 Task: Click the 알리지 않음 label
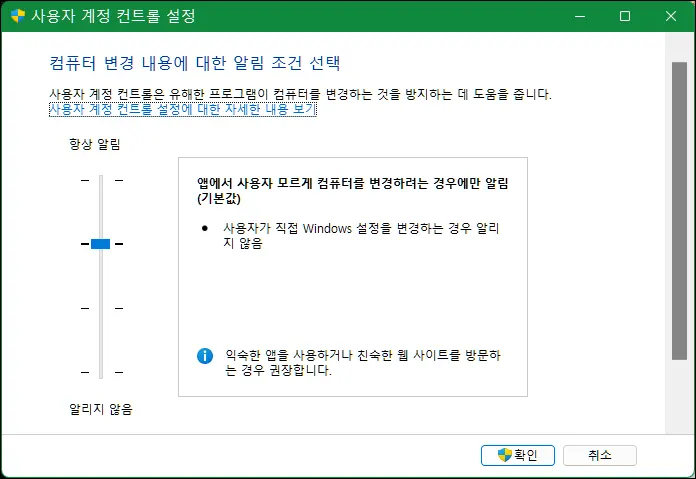click(x=101, y=409)
